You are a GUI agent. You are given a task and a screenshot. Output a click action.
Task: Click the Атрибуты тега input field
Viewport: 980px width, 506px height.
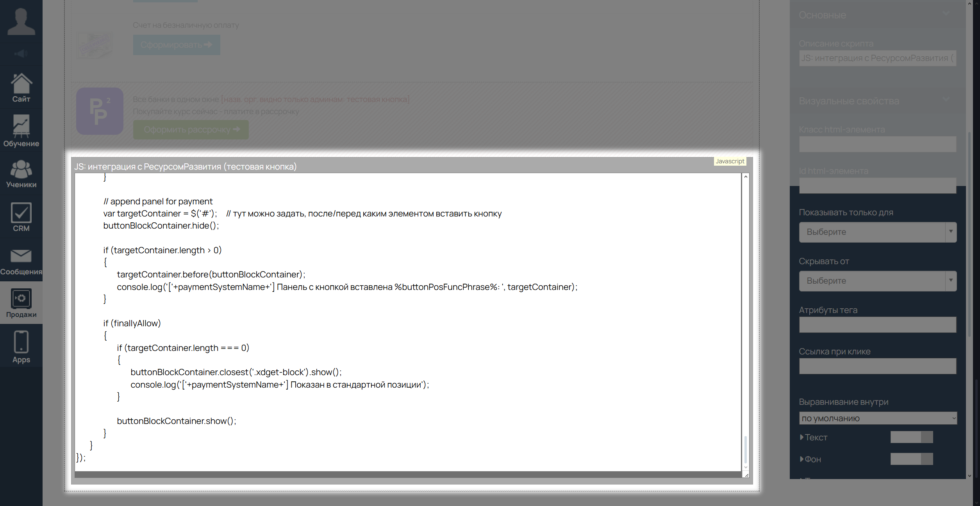877,325
